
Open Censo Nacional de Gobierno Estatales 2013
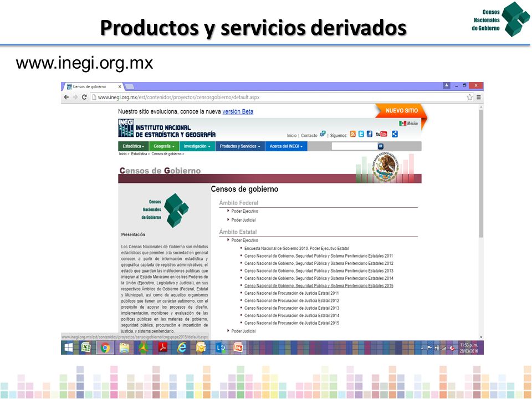[x=319, y=271]
